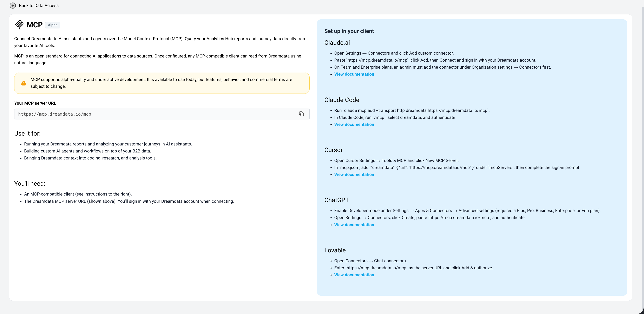This screenshot has height=314, width=644.
Task: Click the alpha-quality warning banner
Action: [162, 83]
